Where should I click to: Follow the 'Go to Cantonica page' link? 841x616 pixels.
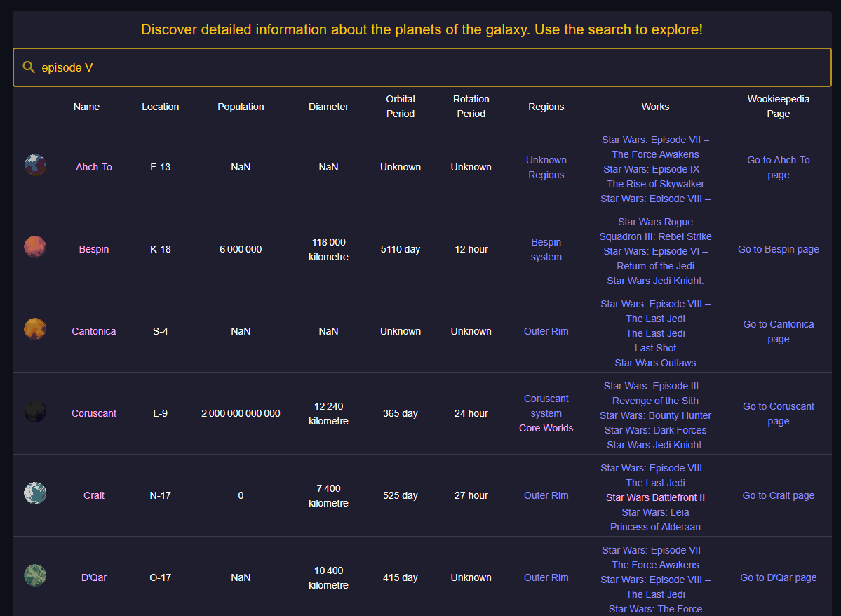coord(779,332)
